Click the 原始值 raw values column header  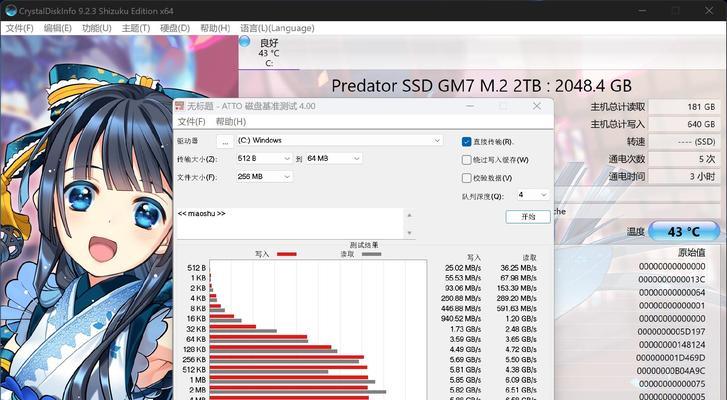coord(691,253)
